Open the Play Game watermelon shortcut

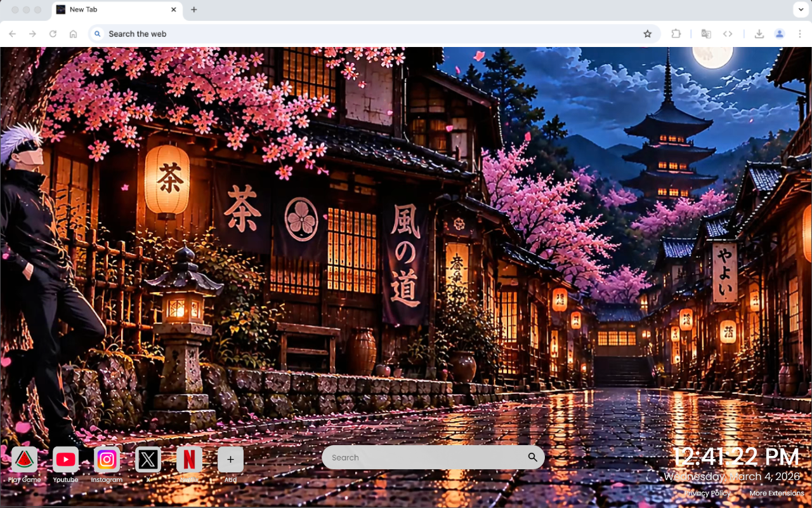click(x=24, y=459)
